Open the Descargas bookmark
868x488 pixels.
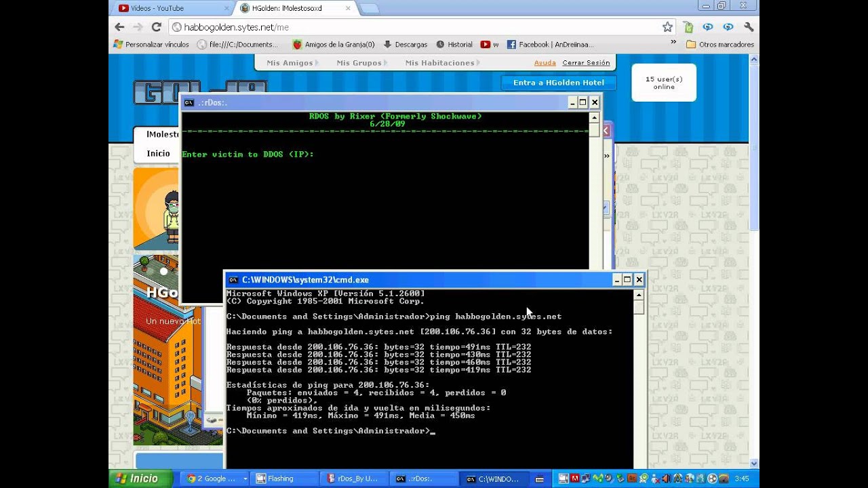(406, 45)
